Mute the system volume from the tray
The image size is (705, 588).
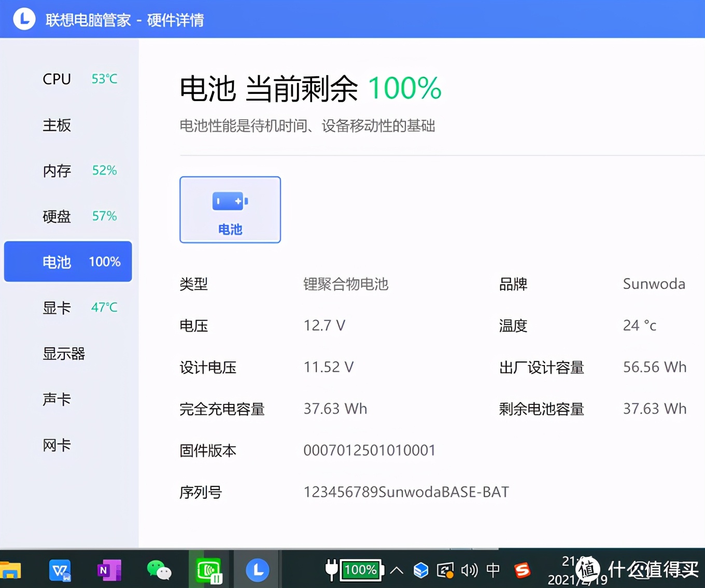(469, 569)
